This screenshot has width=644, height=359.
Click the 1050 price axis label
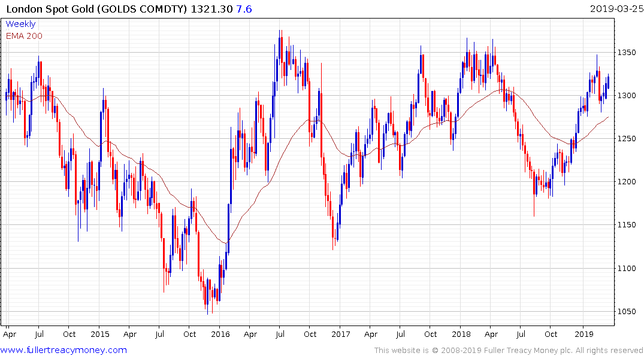627,311
